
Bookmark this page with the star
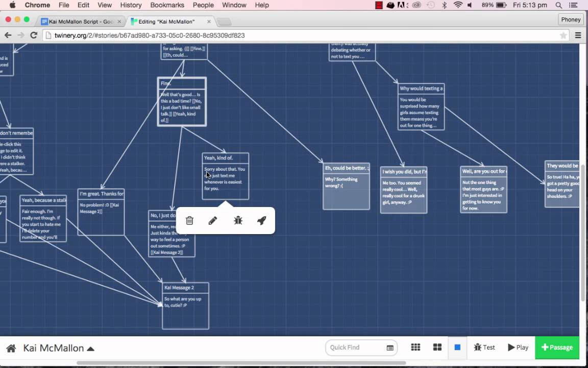point(563,35)
